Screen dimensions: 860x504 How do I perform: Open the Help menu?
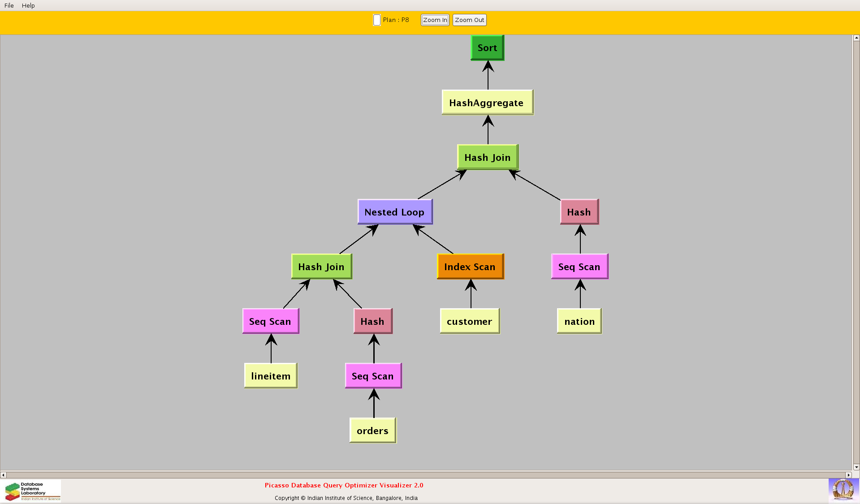pos(28,5)
